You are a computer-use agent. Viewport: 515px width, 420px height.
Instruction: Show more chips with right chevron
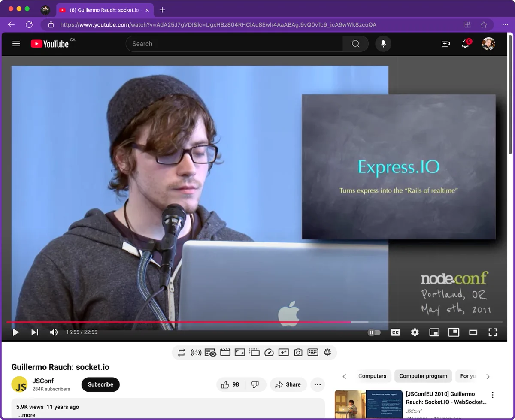(x=488, y=376)
